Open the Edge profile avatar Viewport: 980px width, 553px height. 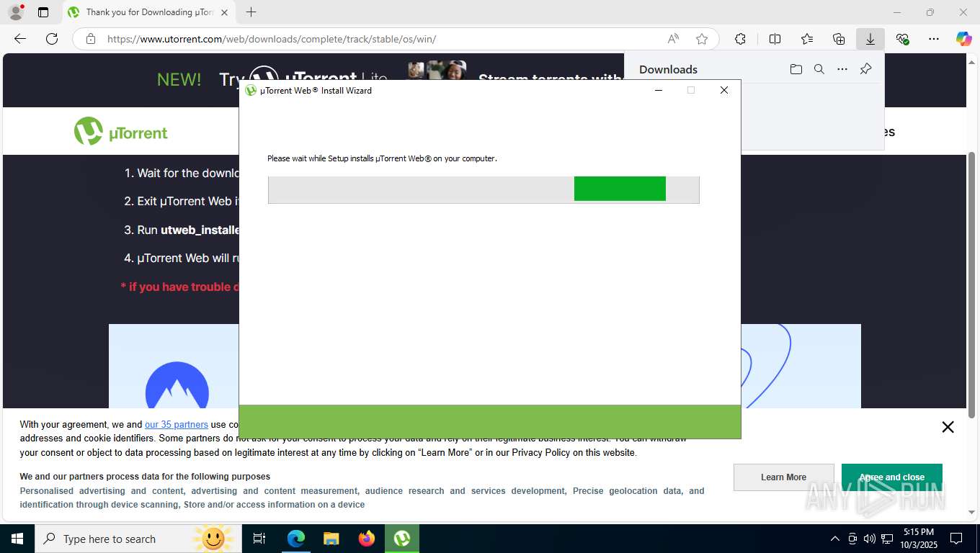pos(15,12)
